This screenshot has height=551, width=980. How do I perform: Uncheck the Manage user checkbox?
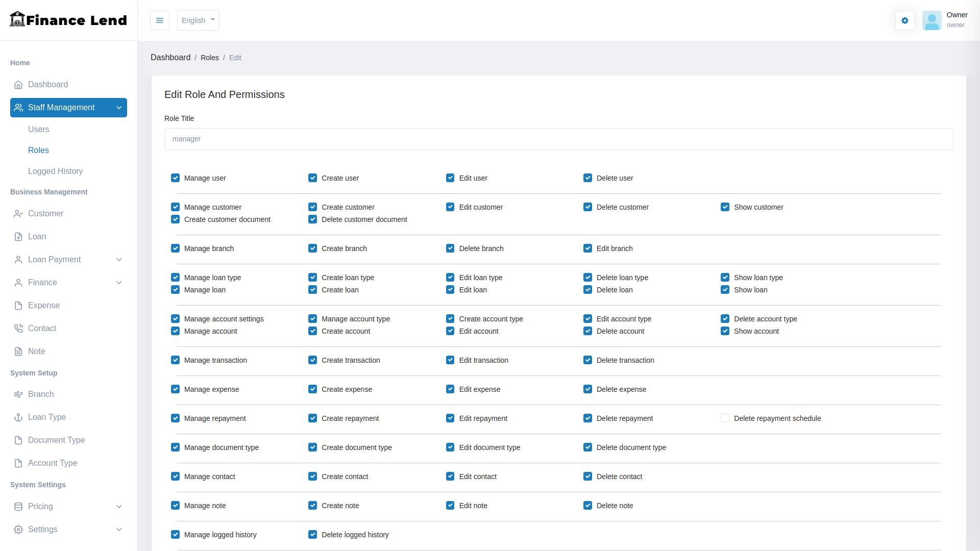pos(176,178)
